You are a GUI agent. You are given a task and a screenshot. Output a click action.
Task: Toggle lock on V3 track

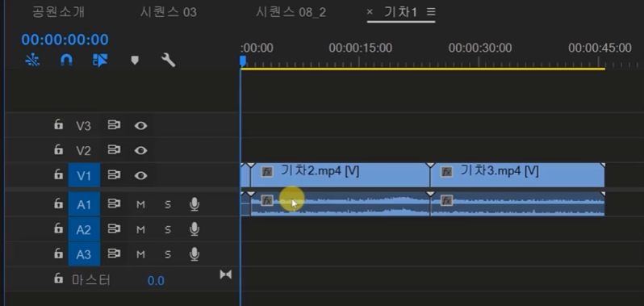(59, 124)
